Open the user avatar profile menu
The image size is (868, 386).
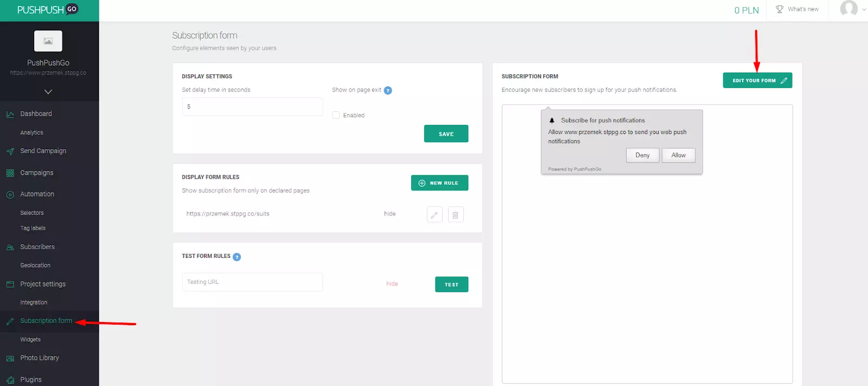coord(848,9)
